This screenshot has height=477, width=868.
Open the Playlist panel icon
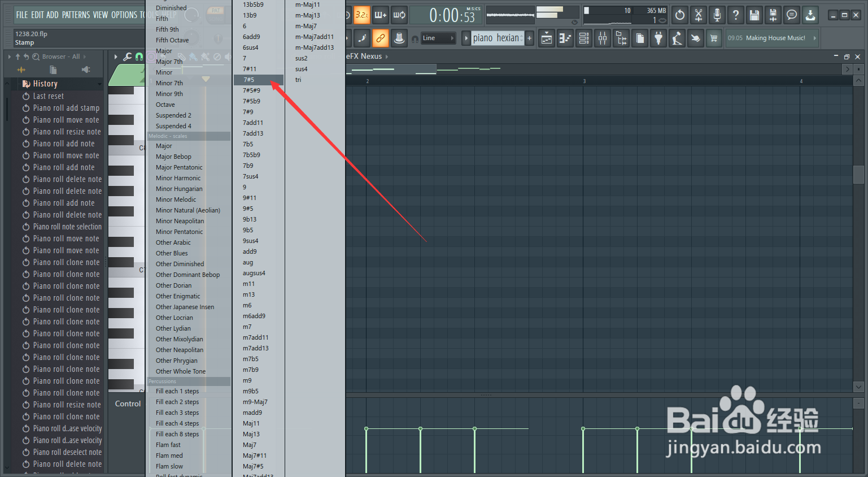point(546,38)
